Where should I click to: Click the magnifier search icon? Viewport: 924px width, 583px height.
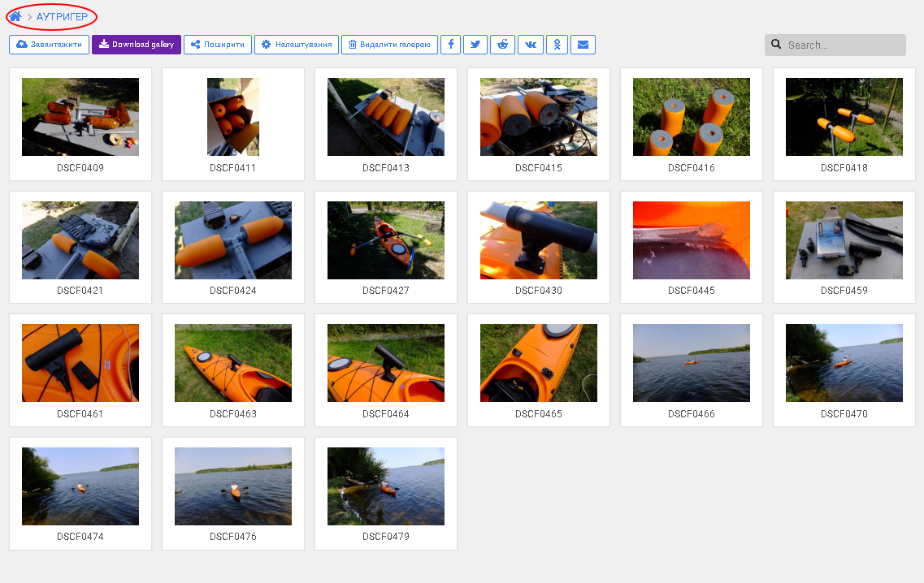[x=776, y=44]
